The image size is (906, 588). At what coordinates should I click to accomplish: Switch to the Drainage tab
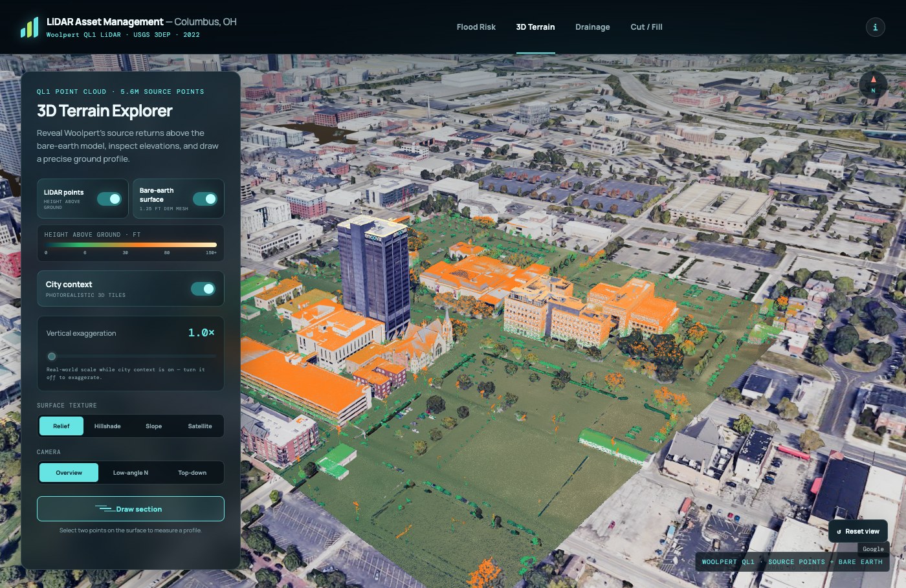pyautogui.click(x=592, y=27)
